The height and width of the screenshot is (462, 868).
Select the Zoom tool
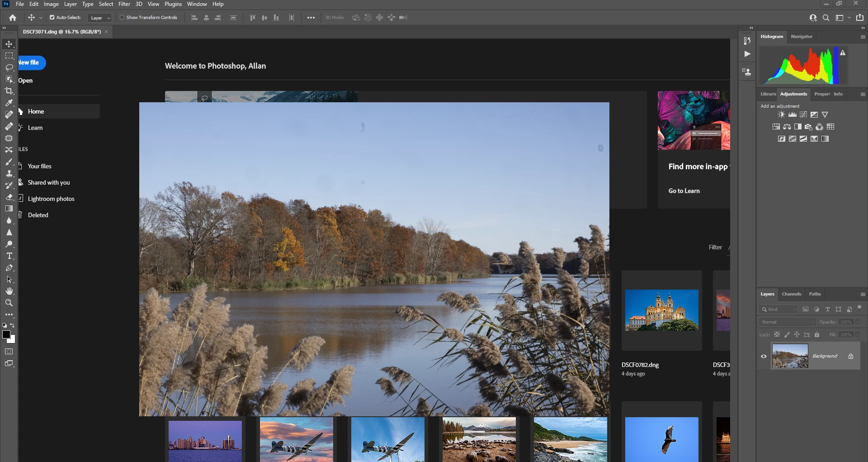coord(9,303)
